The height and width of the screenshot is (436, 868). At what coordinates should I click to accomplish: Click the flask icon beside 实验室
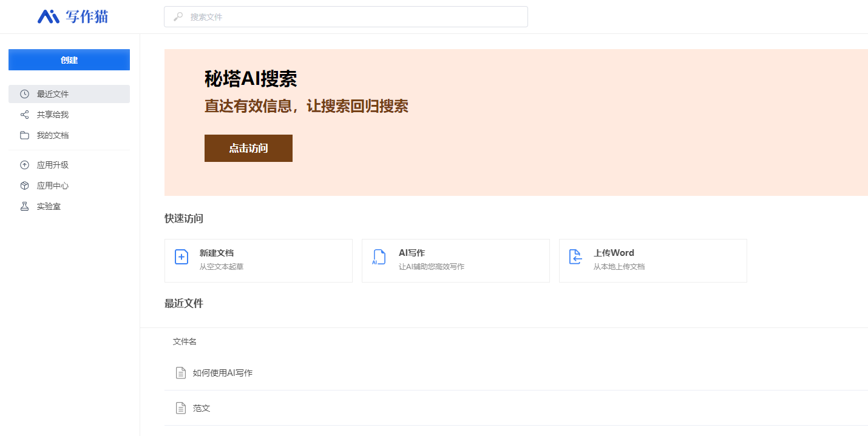[x=24, y=206]
